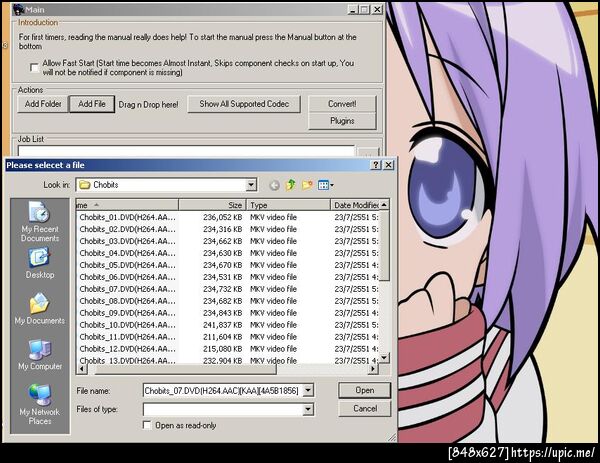Open the View menu icon
The image size is (600, 463).
(326, 185)
